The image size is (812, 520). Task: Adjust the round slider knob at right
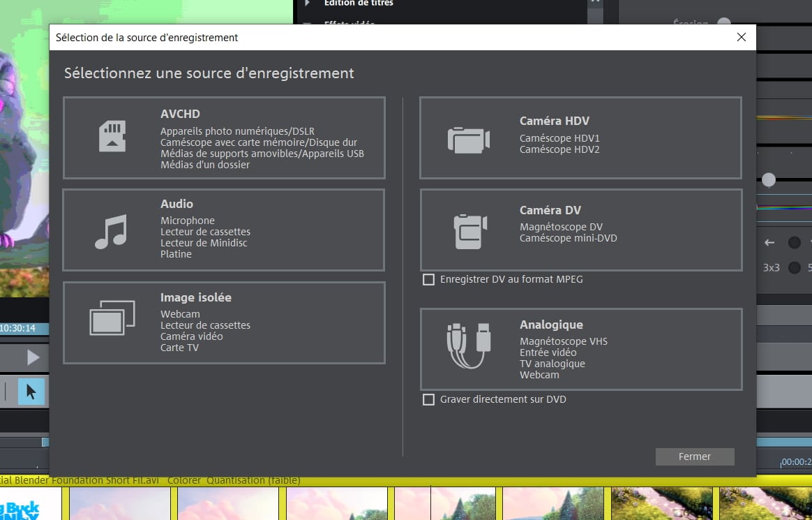pyautogui.click(x=769, y=179)
